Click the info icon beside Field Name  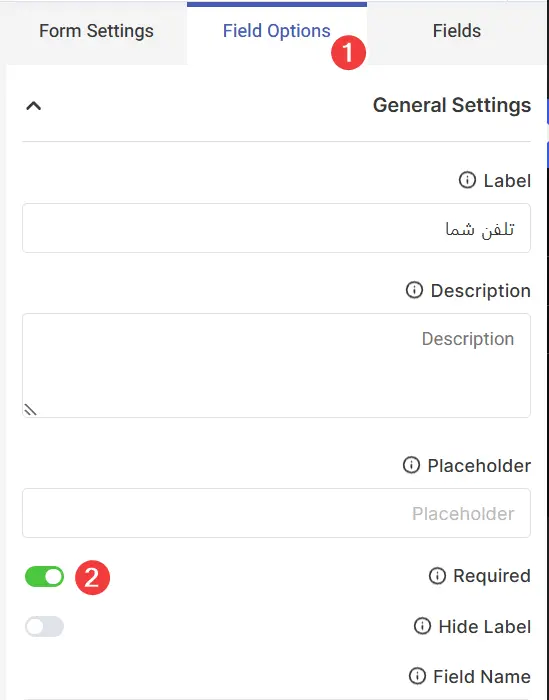417,676
